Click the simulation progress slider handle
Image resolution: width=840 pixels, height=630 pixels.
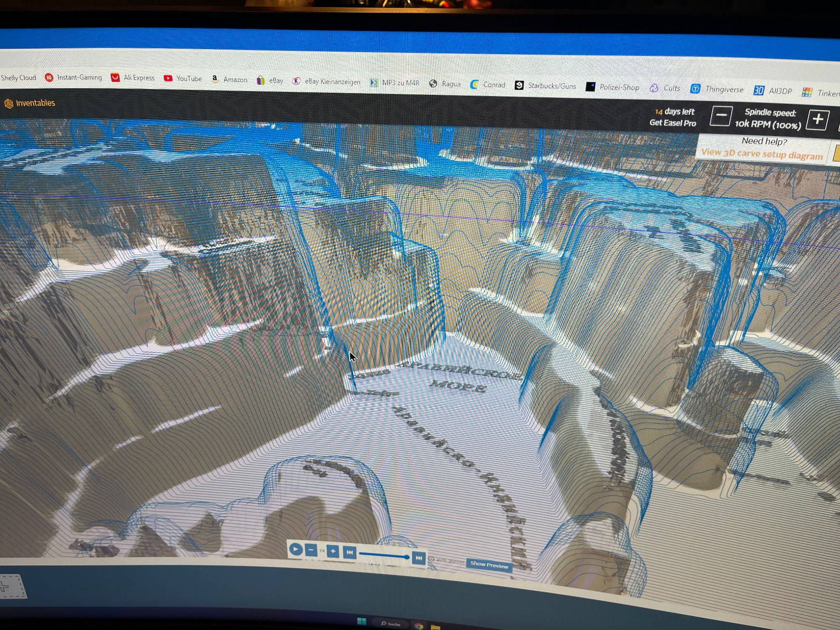pyautogui.click(x=407, y=557)
